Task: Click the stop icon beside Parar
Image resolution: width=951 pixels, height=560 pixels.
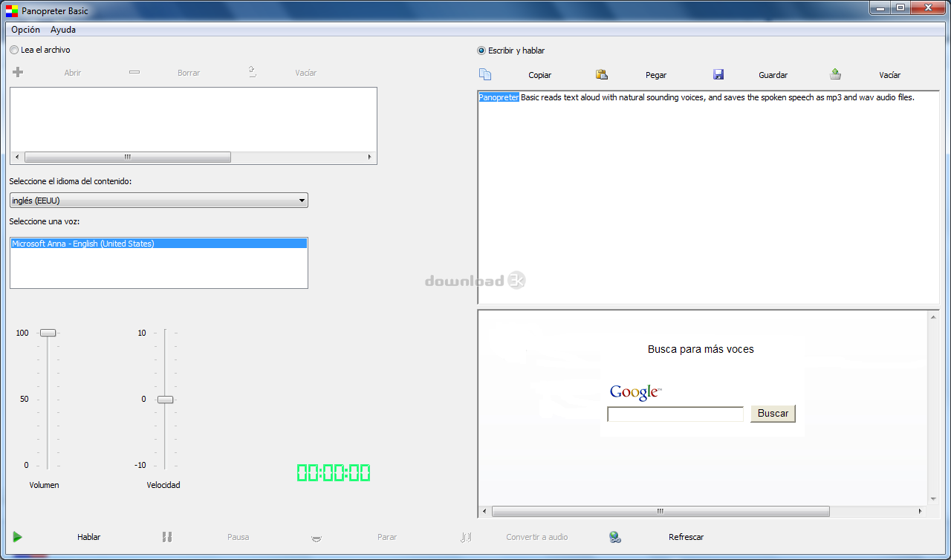Action: click(x=317, y=538)
